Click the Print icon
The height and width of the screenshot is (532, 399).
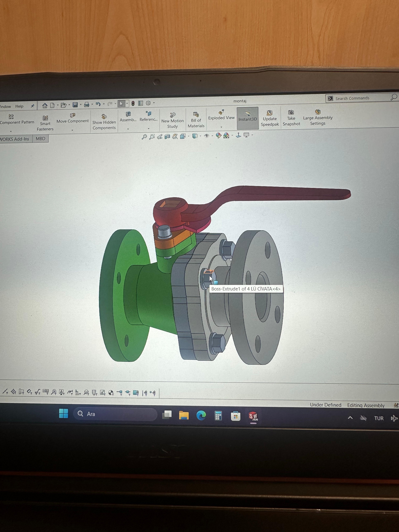pos(87,104)
